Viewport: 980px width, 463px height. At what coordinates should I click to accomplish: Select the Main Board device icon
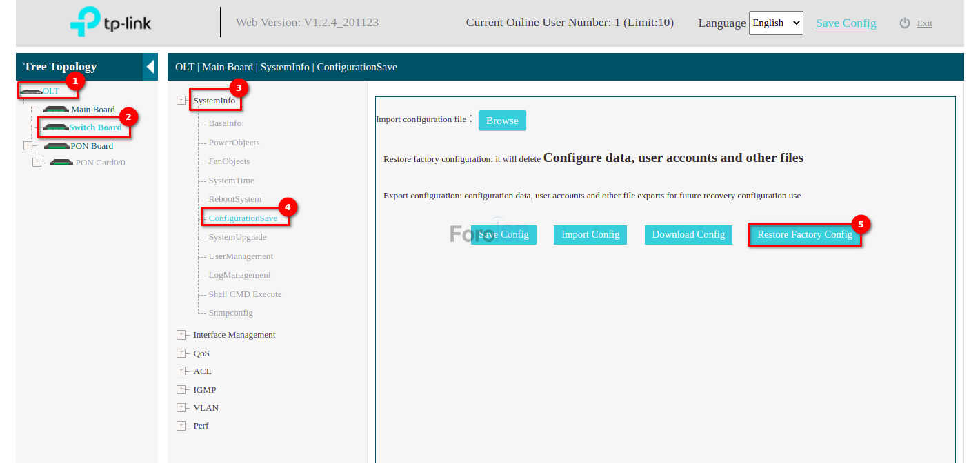click(x=56, y=110)
